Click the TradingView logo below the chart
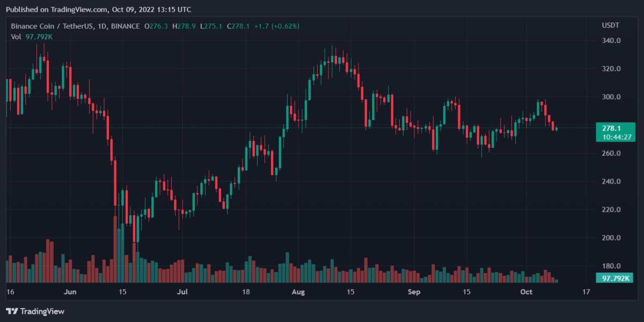 (35, 311)
